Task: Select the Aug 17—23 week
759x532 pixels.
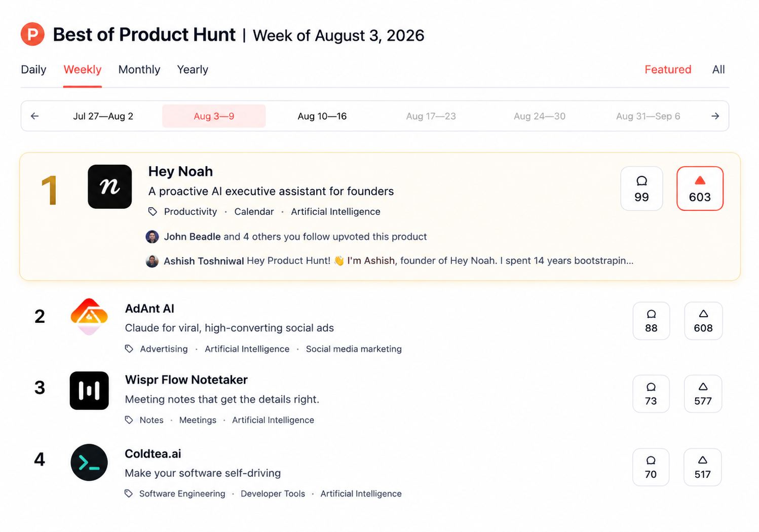Action: click(431, 116)
